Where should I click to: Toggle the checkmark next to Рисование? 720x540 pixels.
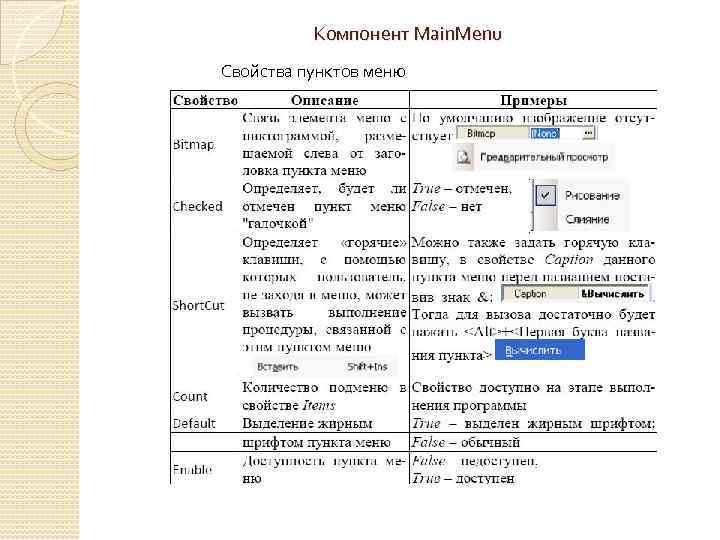pos(546,195)
